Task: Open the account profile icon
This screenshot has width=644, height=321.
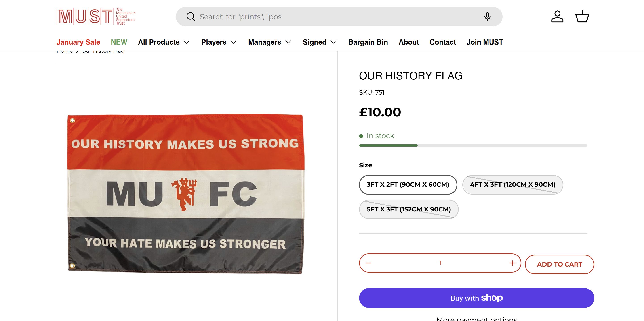Action: (557, 17)
